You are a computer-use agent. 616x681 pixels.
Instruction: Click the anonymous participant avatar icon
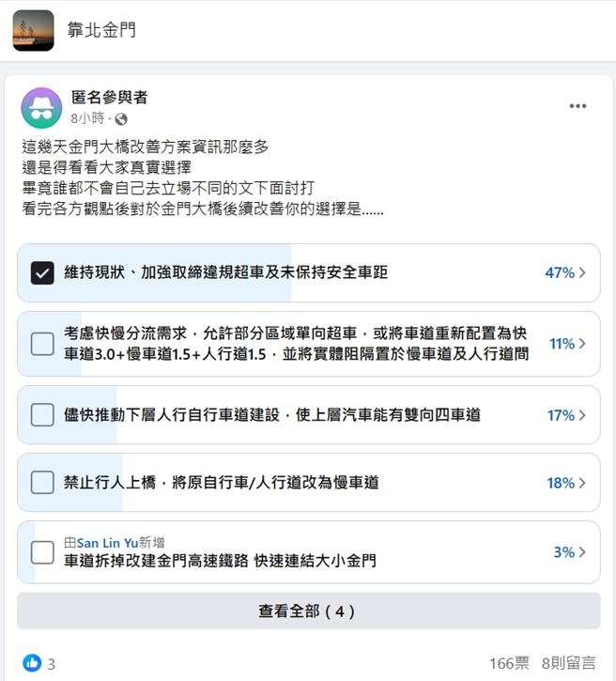pyautogui.click(x=41, y=107)
